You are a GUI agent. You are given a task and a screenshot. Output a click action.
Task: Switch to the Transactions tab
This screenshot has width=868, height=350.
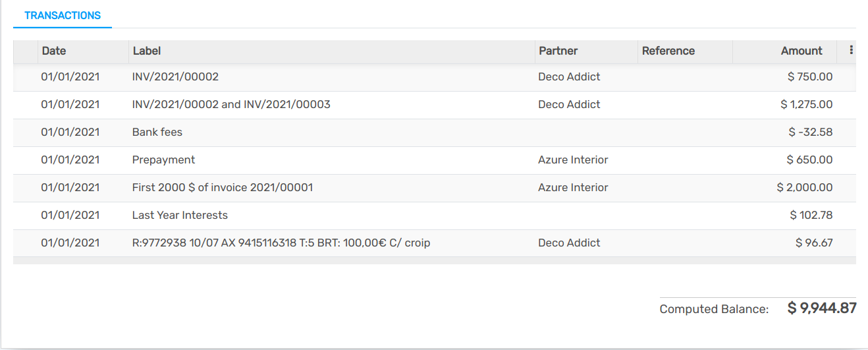pos(63,15)
